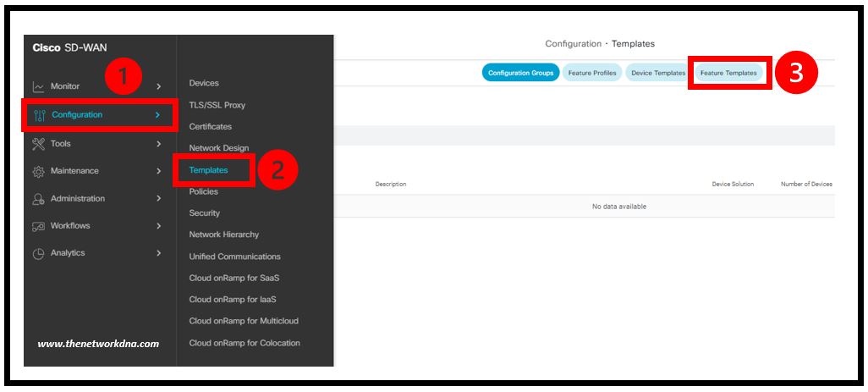Select the Feature Profiles tab
Viewport: 868px width, 392px height.
click(592, 74)
